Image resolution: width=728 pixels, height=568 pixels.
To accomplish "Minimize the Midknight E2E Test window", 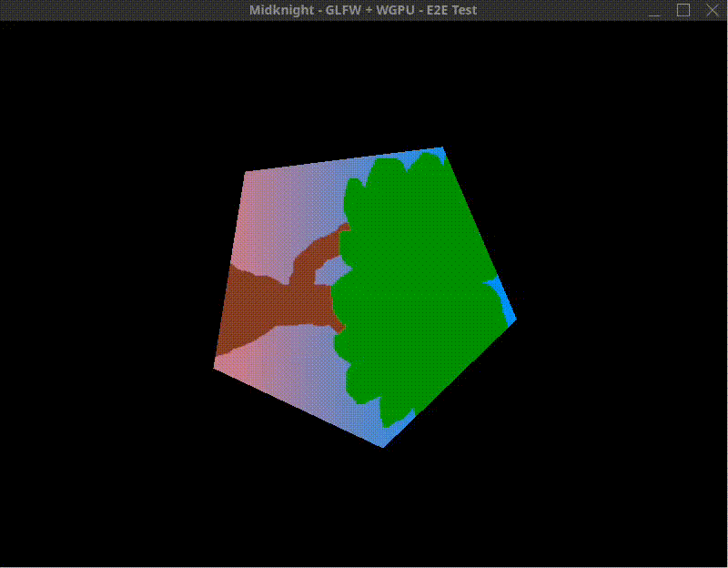I will (653, 11).
